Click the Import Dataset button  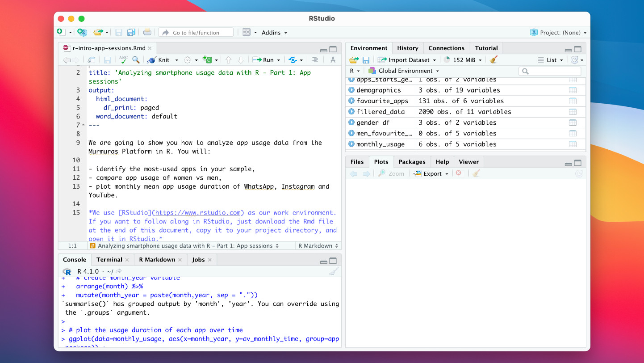coord(406,60)
